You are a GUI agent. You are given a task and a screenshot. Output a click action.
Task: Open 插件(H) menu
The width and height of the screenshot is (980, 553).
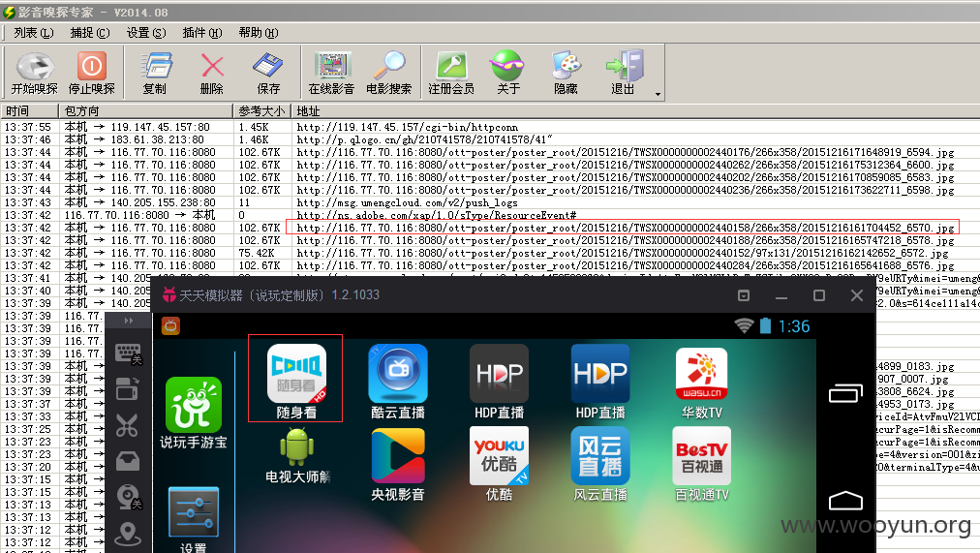202,33
